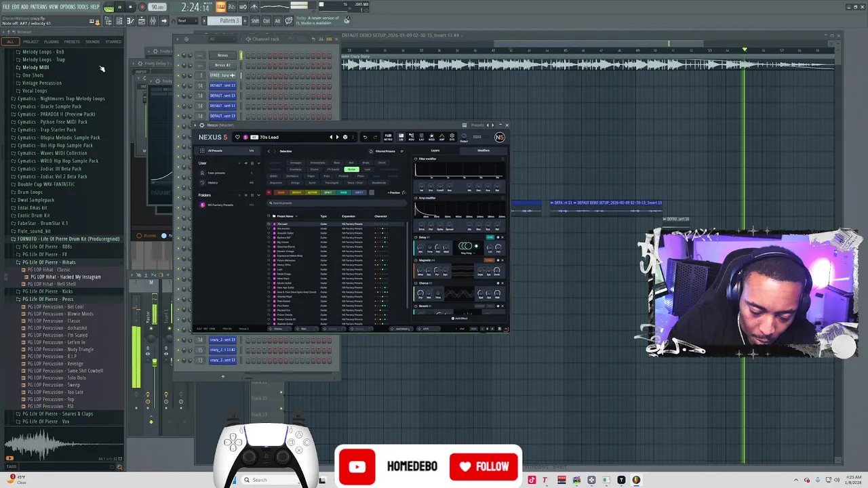Select the Guitar category filter
868x488 pixels.
click(x=351, y=169)
